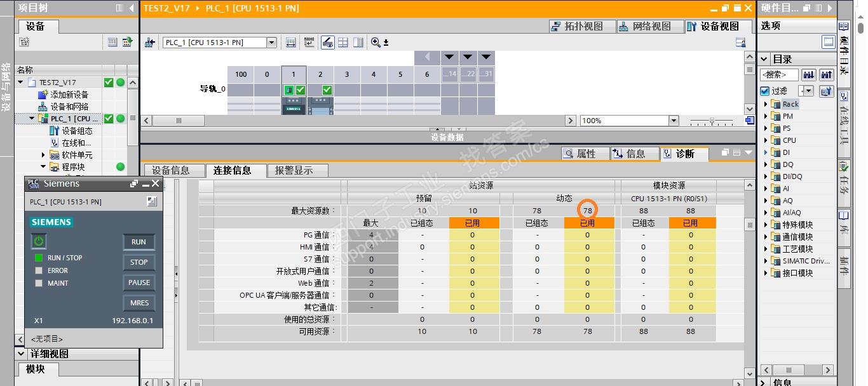Viewport: 868px width, 386px height.
Task: Toggle the Filter (过滤) checkbox in catalog
Action: point(765,91)
